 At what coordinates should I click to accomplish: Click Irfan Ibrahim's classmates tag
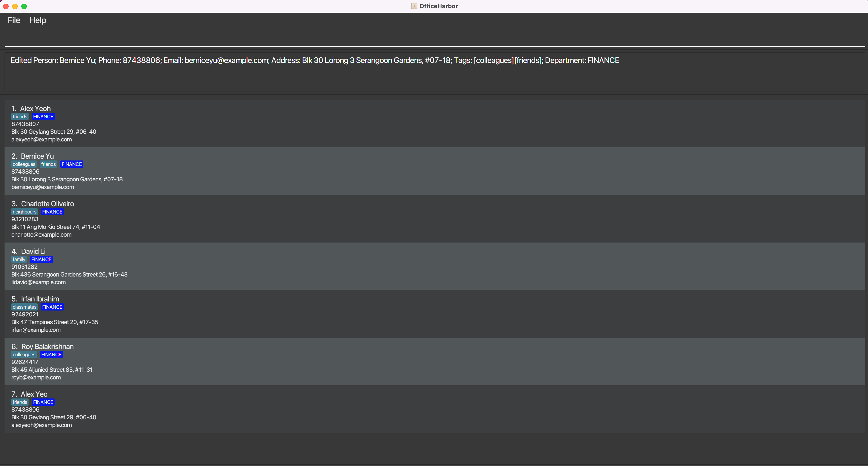pos(24,307)
